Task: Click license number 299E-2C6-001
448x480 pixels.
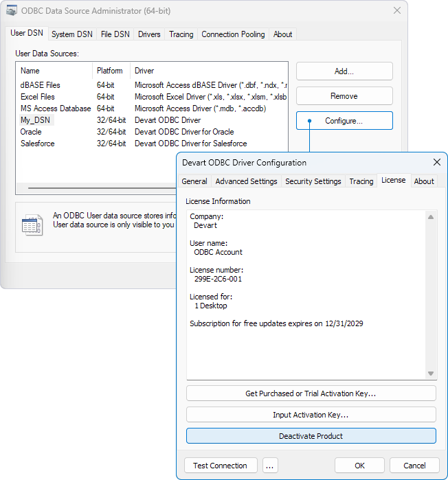Action: tap(218, 279)
